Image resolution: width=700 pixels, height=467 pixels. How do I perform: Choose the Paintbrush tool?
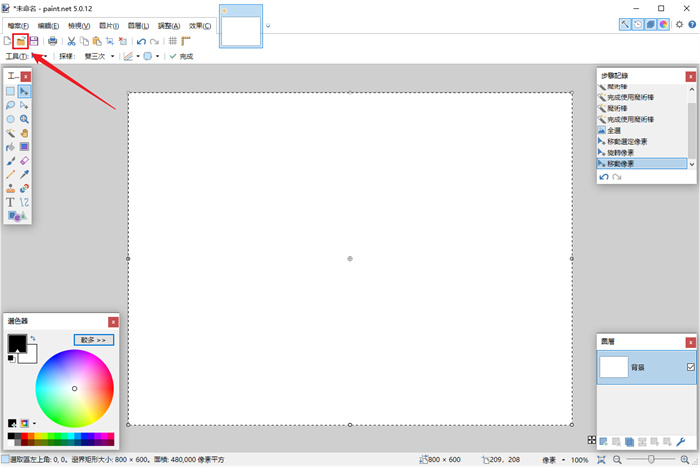(x=11, y=160)
